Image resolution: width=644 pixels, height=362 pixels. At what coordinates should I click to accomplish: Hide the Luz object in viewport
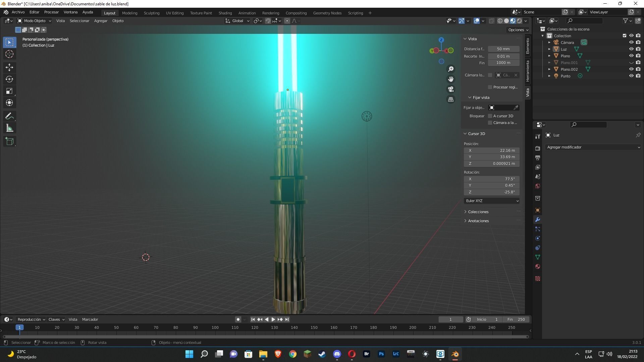coord(631,49)
